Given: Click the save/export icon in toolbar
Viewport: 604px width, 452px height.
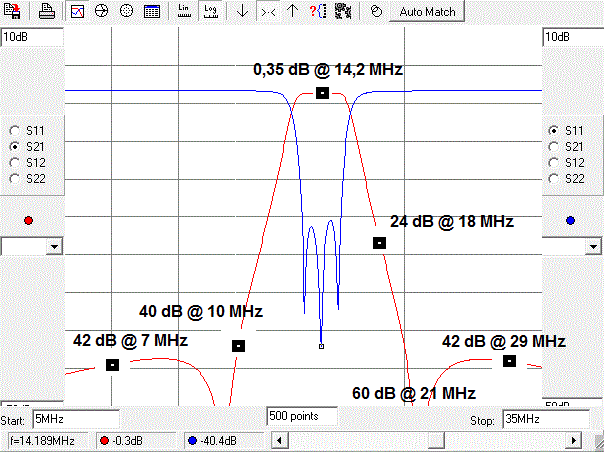Looking at the screenshot, I should pos(14,12).
